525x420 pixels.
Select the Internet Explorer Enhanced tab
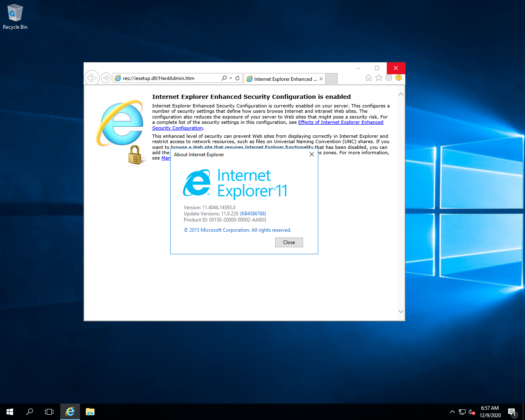tap(285, 79)
